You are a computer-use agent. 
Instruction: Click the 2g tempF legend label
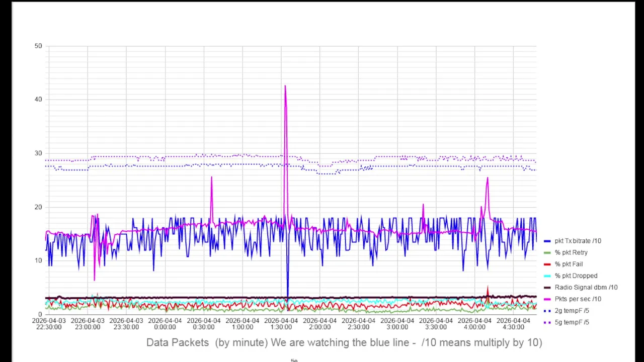tap(572, 311)
